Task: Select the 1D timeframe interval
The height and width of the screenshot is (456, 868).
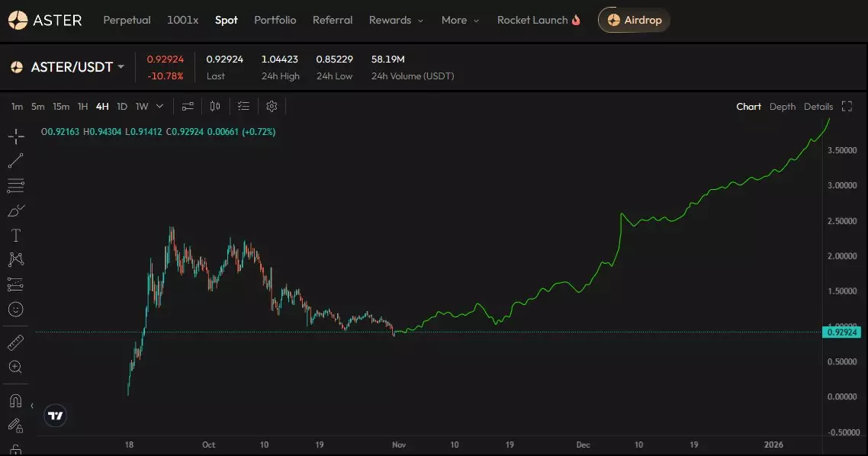Action: coord(122,107)
